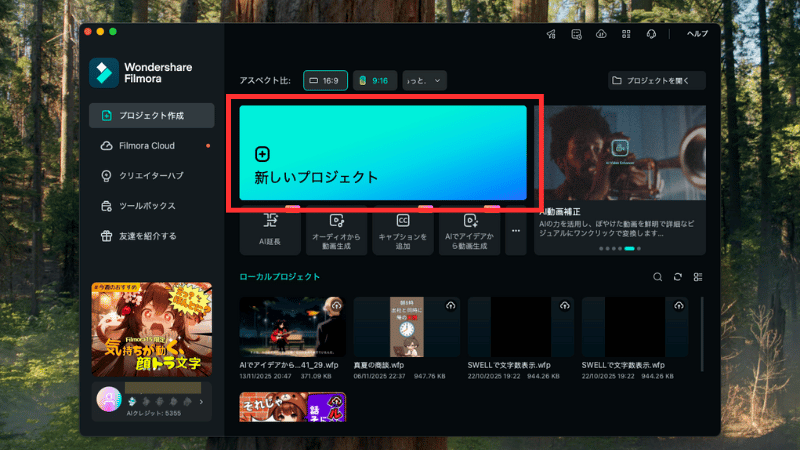Open クリエイターハブ in the sidebar

(152, 176)
